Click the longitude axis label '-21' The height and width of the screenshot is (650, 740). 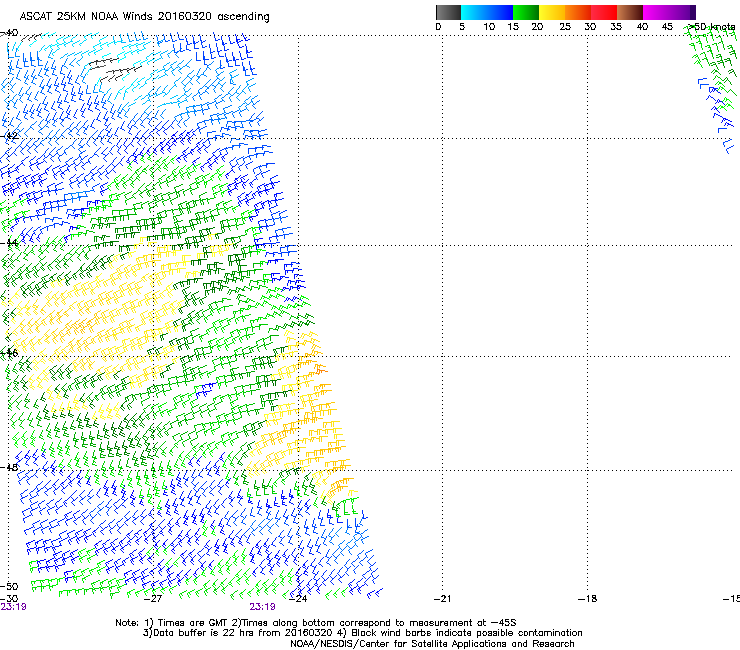point(442,599)
